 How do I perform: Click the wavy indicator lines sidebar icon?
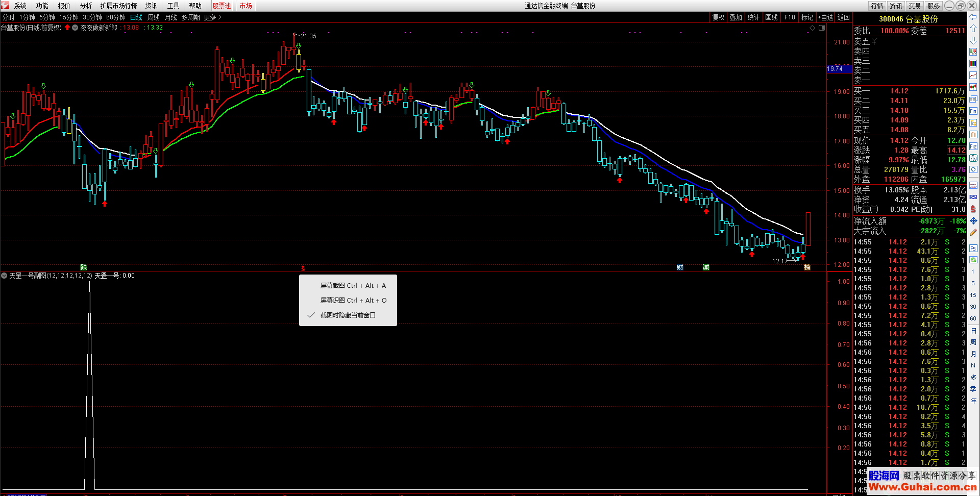coord(973,185)
